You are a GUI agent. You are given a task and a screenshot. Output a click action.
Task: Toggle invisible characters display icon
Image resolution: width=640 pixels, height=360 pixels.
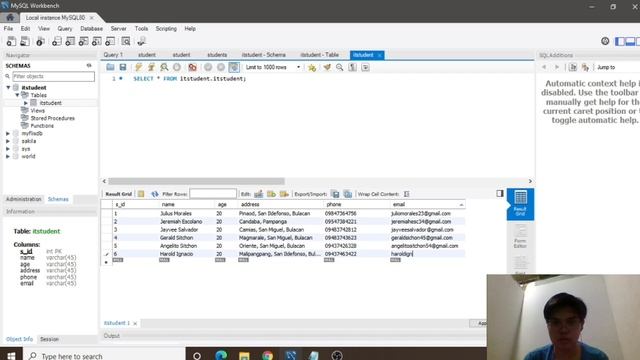pyautogui.click(x=352, y=67)
